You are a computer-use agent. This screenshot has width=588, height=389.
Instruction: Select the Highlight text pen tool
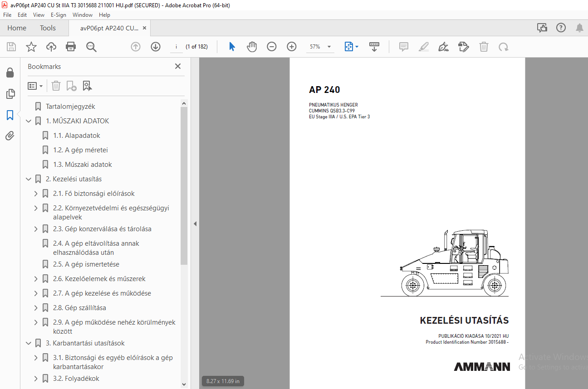424,47
